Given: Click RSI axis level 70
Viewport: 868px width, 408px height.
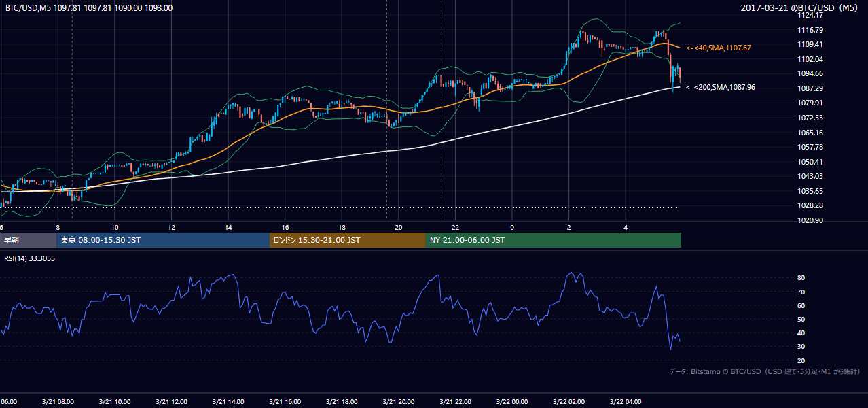Looking at the screenshot, I should (801, 292).
